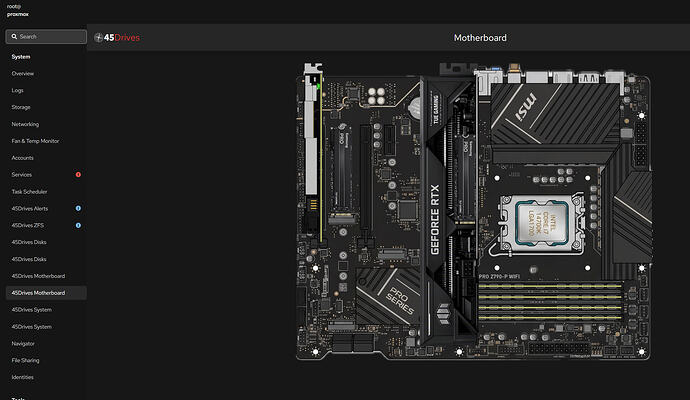Image resolution: width=690 pixels, height=400 pixels.
Task: Click the MSI logo heatsink
Action: tap(555, 116)
